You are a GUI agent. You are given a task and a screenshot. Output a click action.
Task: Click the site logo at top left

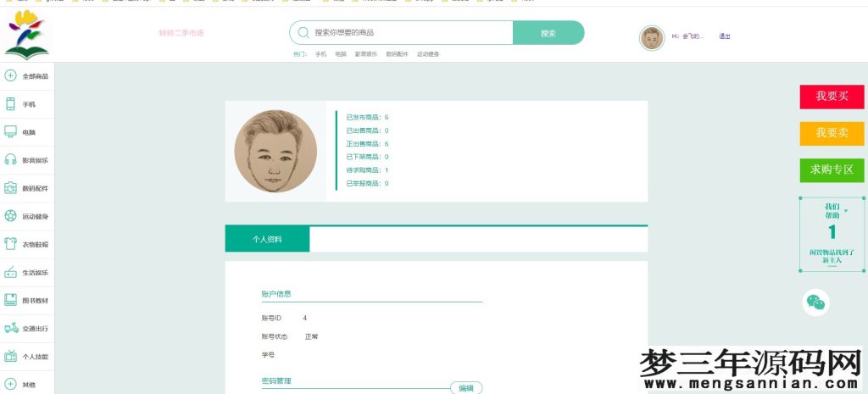coord(26,34)
